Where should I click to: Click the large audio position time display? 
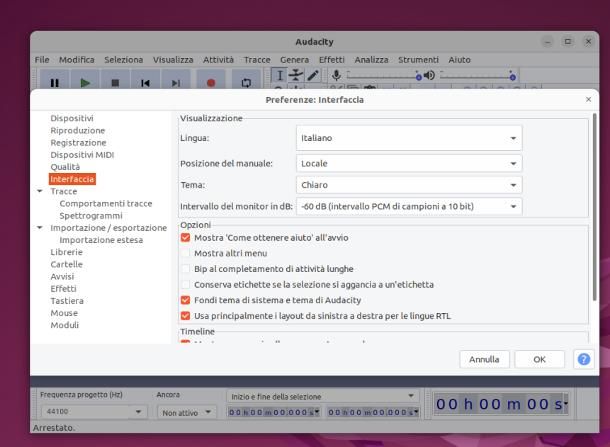tap(501, 404)
